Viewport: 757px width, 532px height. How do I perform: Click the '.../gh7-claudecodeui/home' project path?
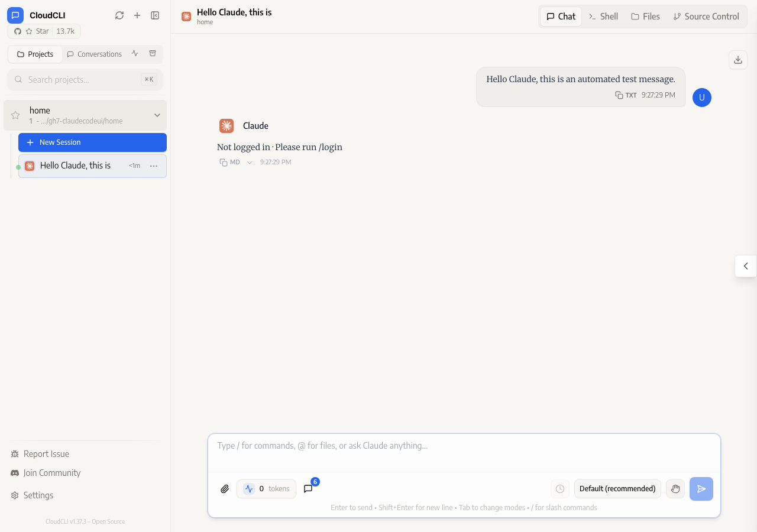click(x=82, y=121)
